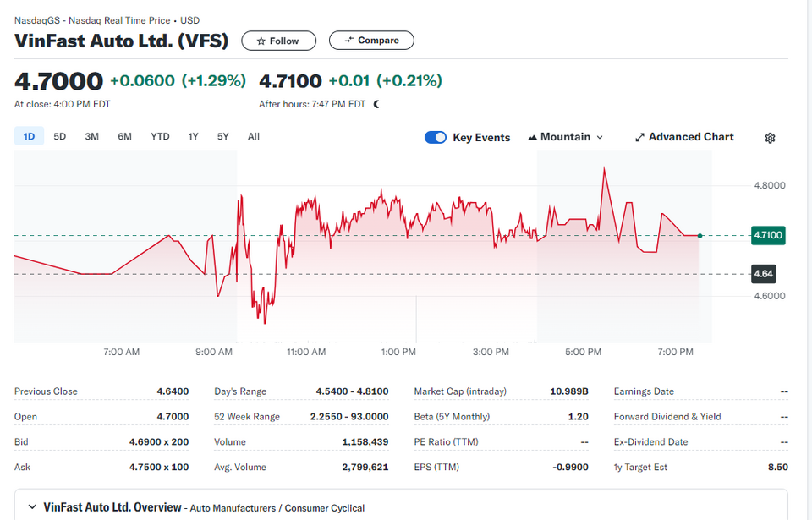Collapse the VinFast Auto Ltd. Overview section
Viewport: 812px width, 520px height.
[x=32, y=507]
